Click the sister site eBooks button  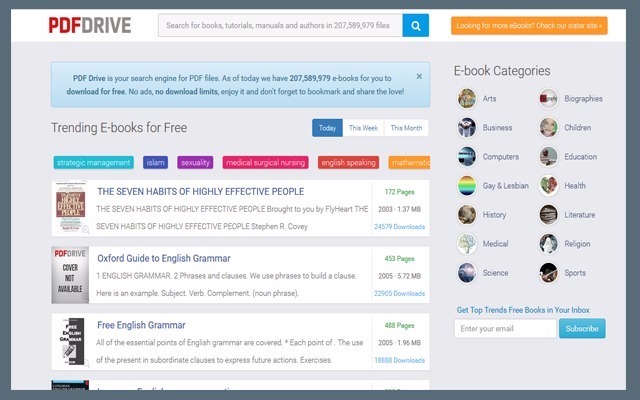[x=529, y=25]
